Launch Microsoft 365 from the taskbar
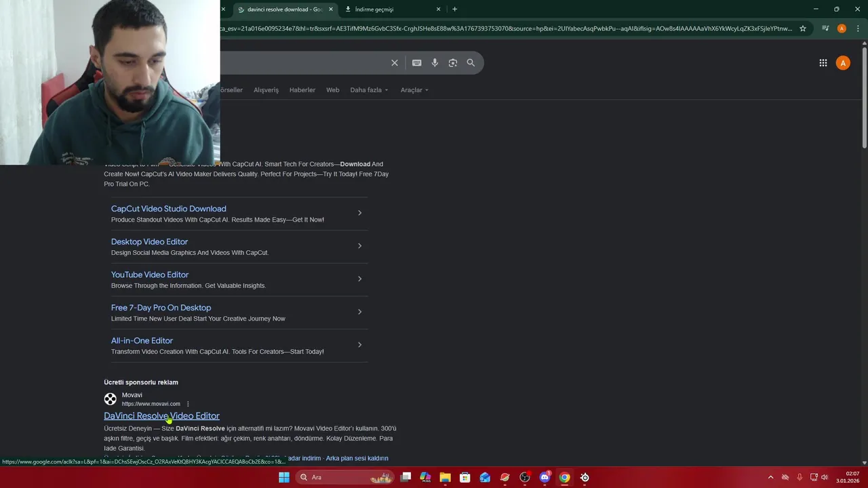Image resolution: width=868 pixels, height=488 pixels. pyautogui.click(x=425, y=477)
